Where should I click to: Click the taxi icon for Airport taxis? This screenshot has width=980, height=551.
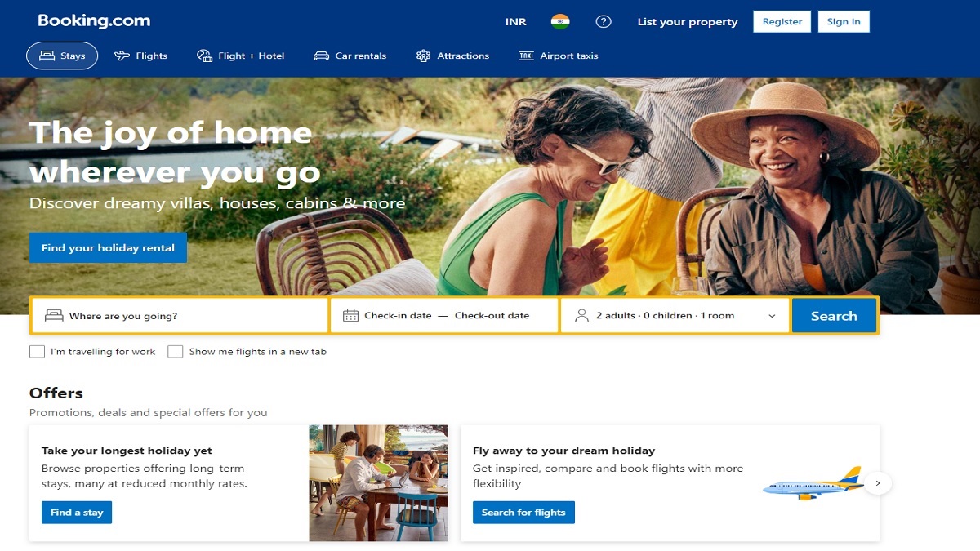tap(526, 56)
